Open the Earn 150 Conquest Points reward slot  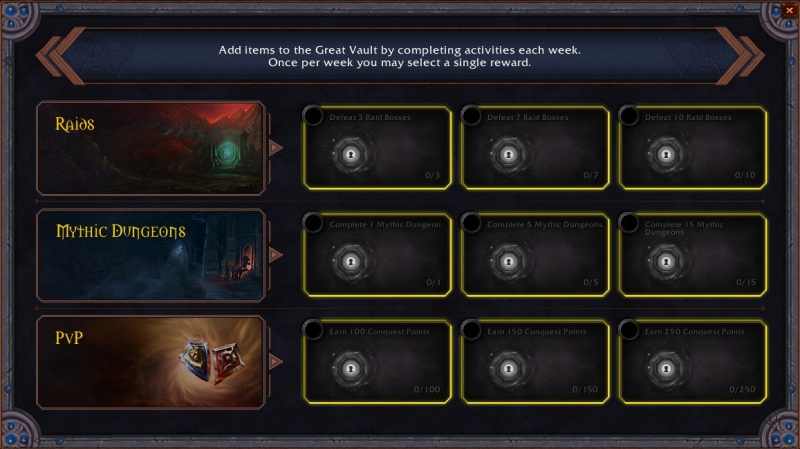[535, 362]
